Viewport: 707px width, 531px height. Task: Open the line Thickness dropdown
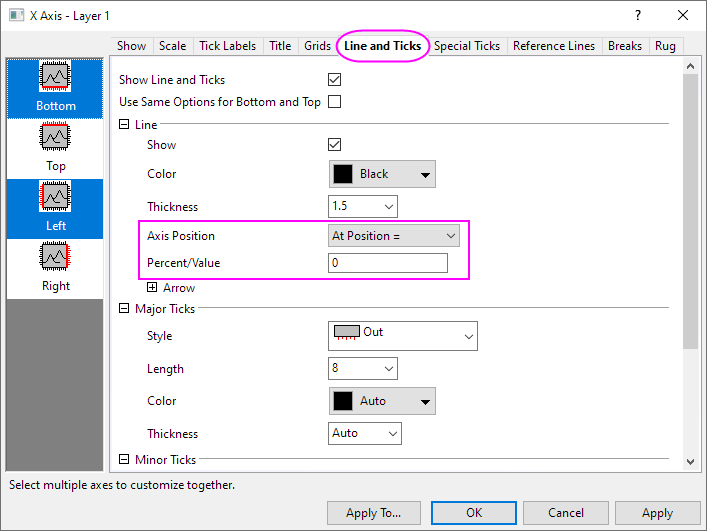click(x=363, y=206)
